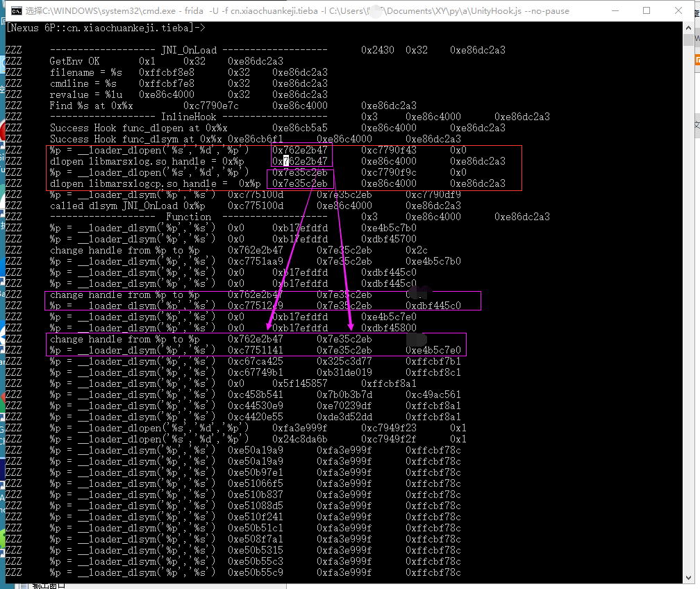Image resolution: width=700 pixels, height=589 pixels.
Task: Close the frida cmd.exe window
Action: (x=678, y=10)
